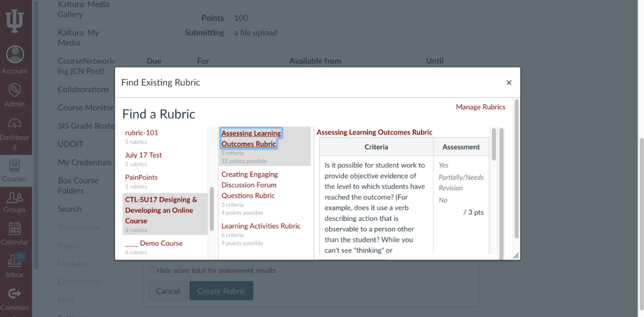644x317 pixels.
Task: Choose the Learning Activities Rubric
Action: (261, 226)
